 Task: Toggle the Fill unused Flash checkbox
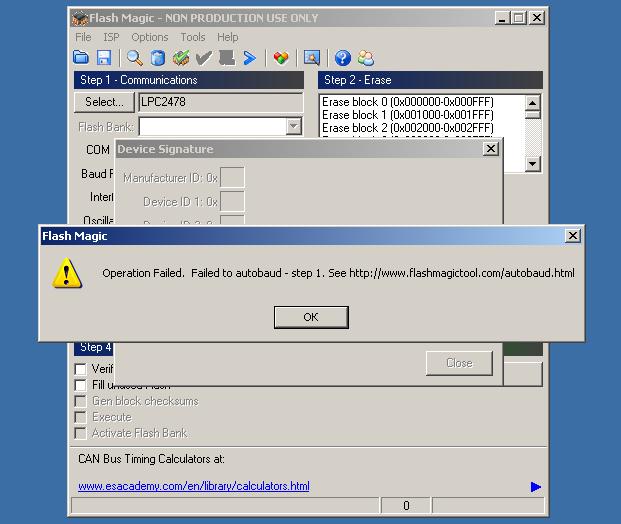click(x=80, y=385)
